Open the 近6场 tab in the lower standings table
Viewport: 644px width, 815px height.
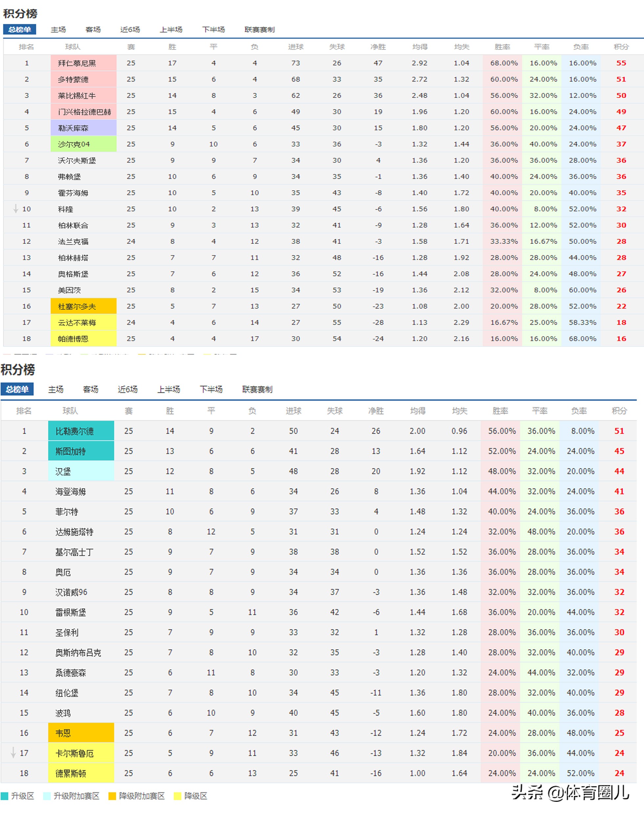click(x=127, y=389)
